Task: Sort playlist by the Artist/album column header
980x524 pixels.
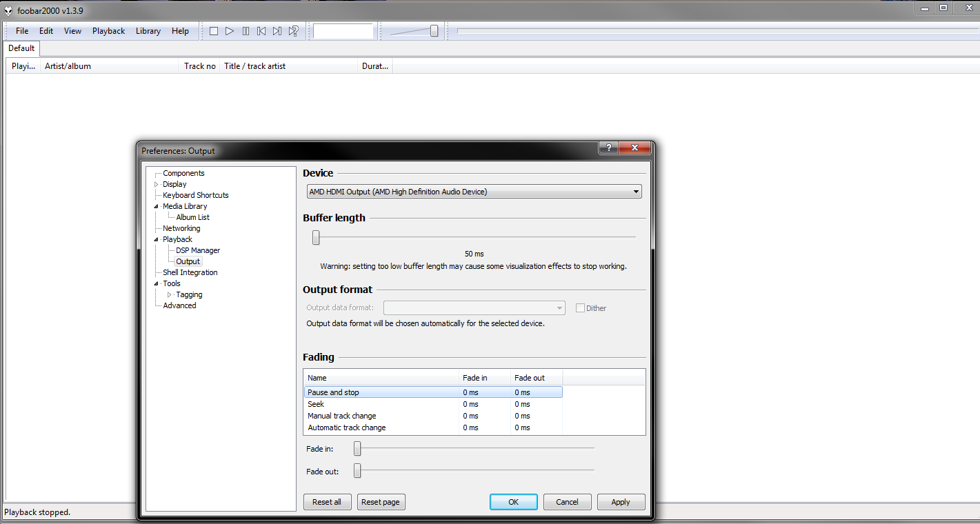Action: pos(110,66)
